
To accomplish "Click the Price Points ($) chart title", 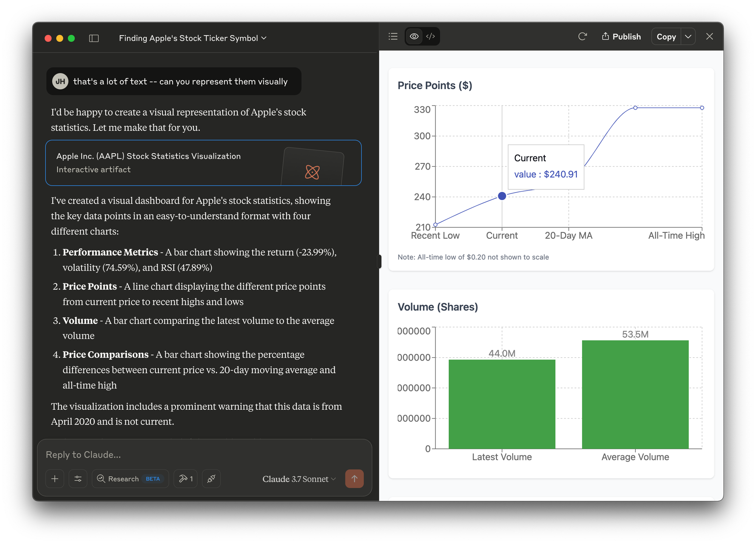I will click(435, 85).
